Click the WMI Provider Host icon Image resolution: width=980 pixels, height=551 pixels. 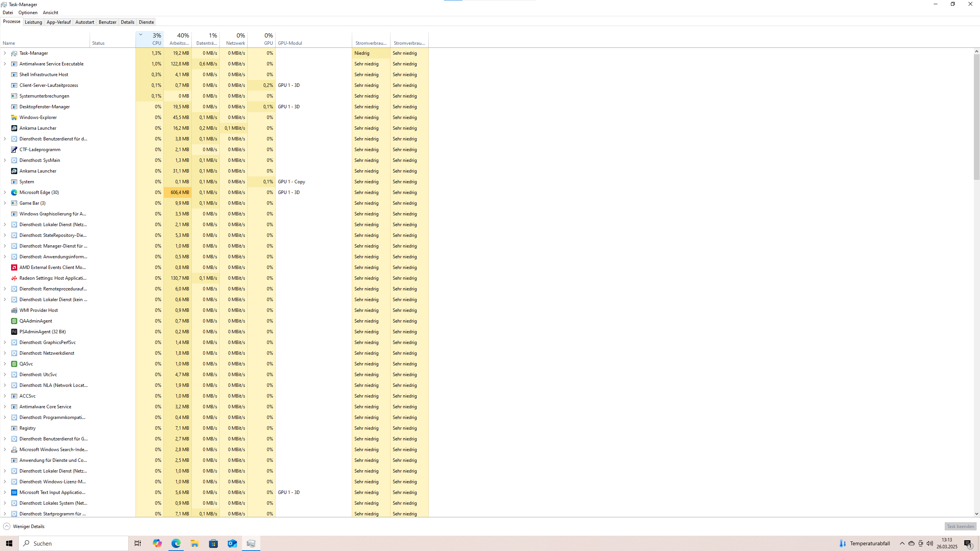click(x=14, y=310)
